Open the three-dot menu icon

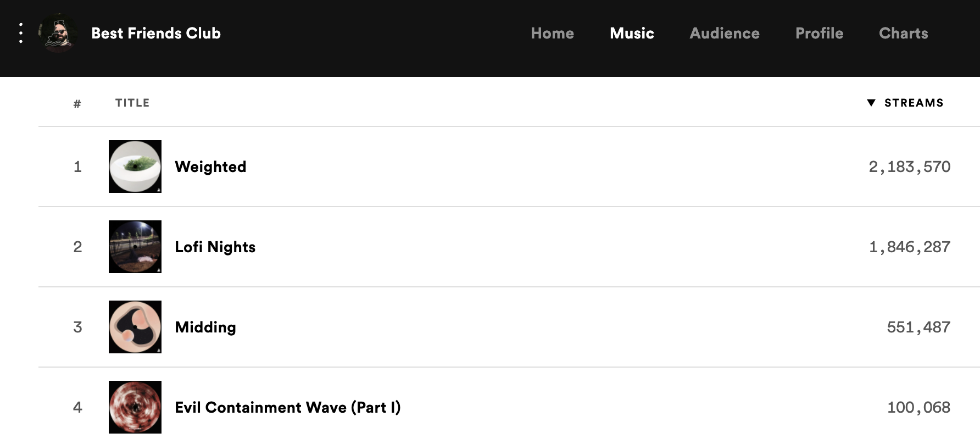[x=21, y=33]
